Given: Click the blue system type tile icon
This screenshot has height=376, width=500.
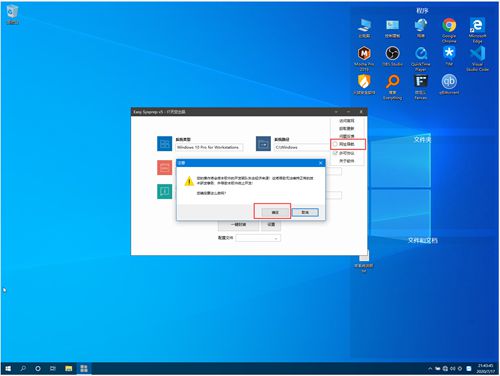Looking at the screenshot, I should (164, 144).
